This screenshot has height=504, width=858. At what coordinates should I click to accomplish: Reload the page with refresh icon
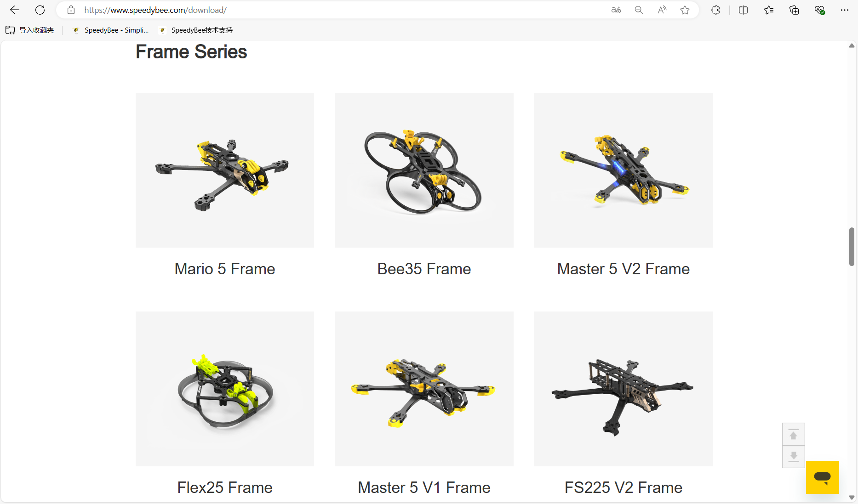pyautogui.click(x=40, y=10)
